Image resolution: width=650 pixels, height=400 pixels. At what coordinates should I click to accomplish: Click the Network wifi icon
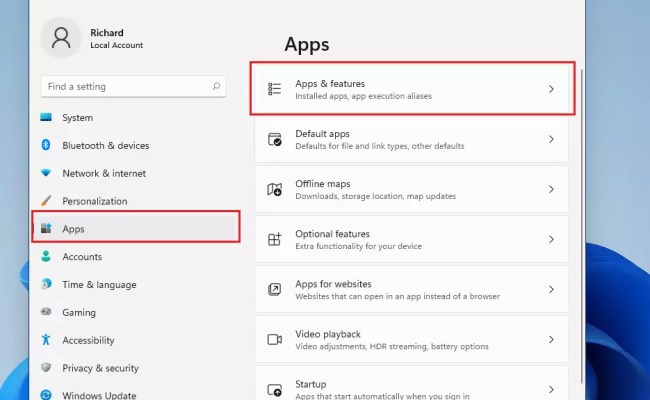click(46, 172)
